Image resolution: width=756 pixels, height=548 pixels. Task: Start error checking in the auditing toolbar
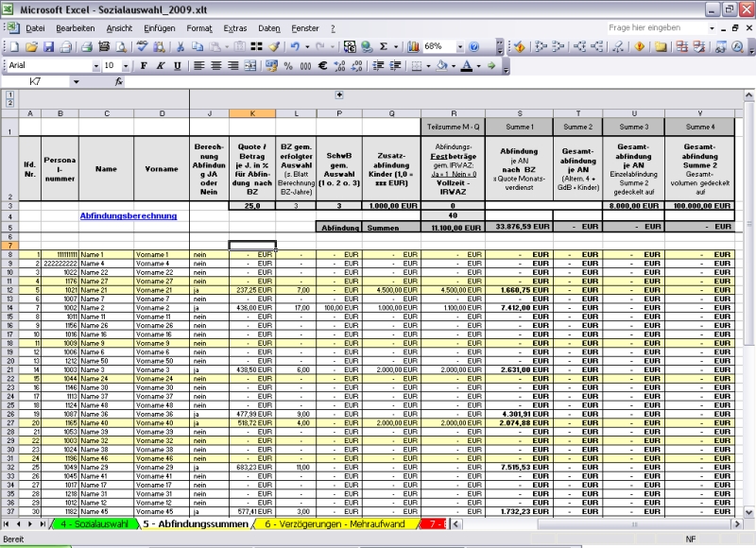click(x=519, y=46)
